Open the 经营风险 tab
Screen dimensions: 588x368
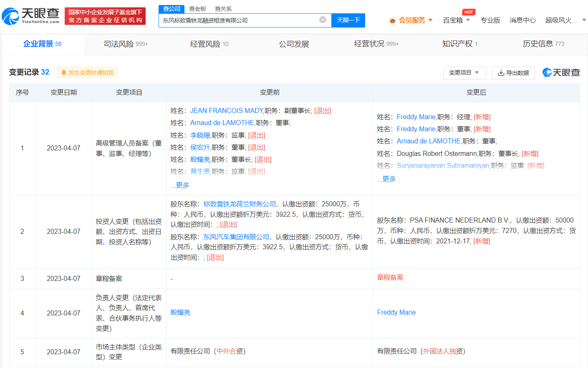pyautogui.click(x=209, y=44)
